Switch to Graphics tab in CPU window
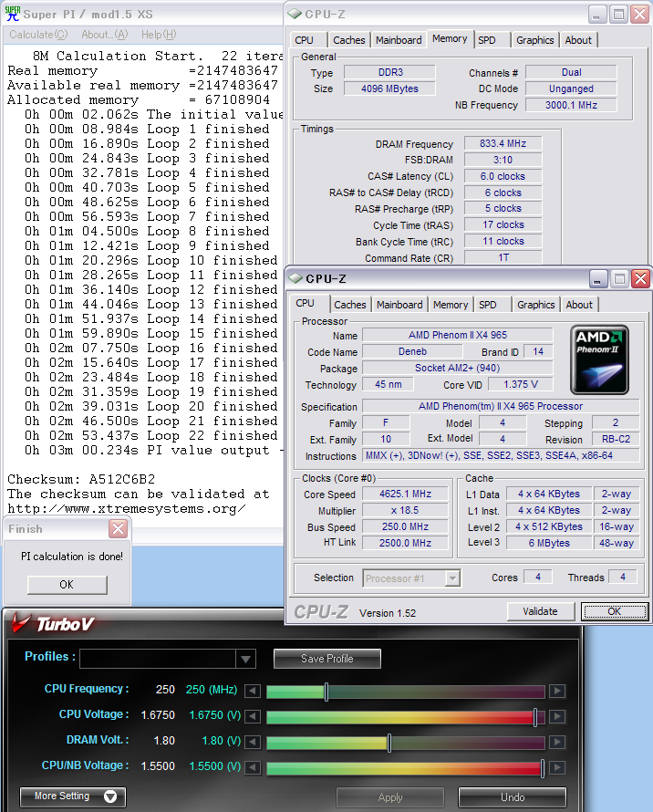The width and height of the screenshot is (653, 812). pyautogui.click(x=536, y=305)
